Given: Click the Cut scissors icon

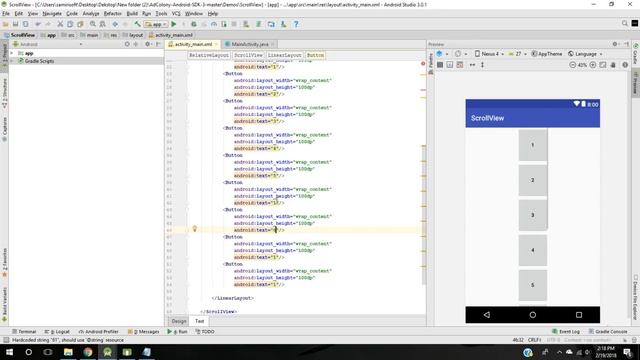Looking at the screenshot, I should click(x=60, y=24).
